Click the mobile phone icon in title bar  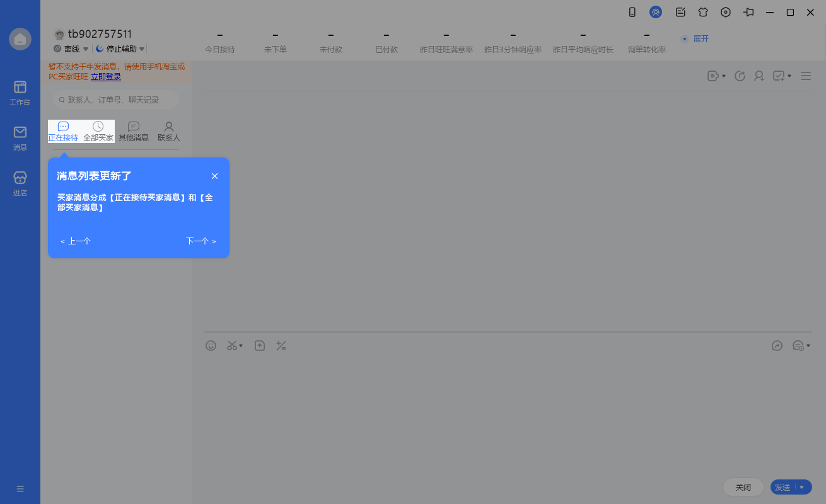632,12
